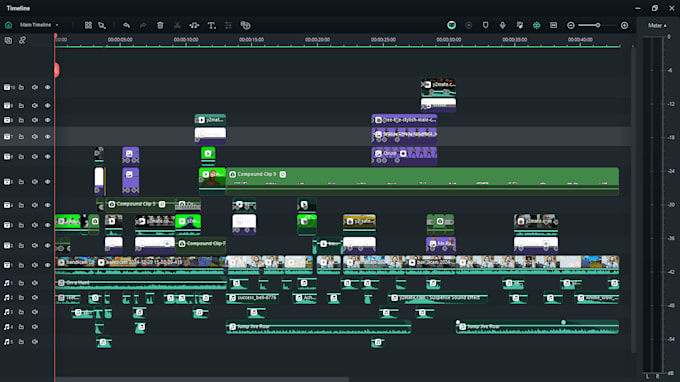Open the overlapping circles effects tool
Viewport: 680px width, 382px height.
point(245,25)
